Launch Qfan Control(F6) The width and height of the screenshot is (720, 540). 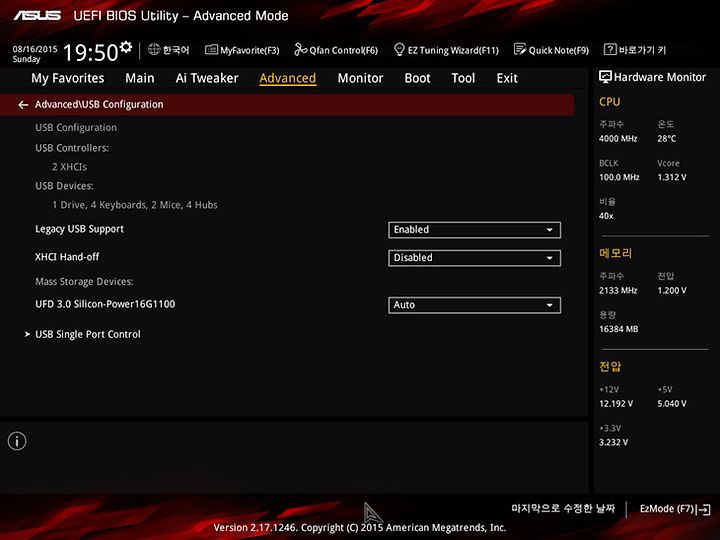[336, 50]
